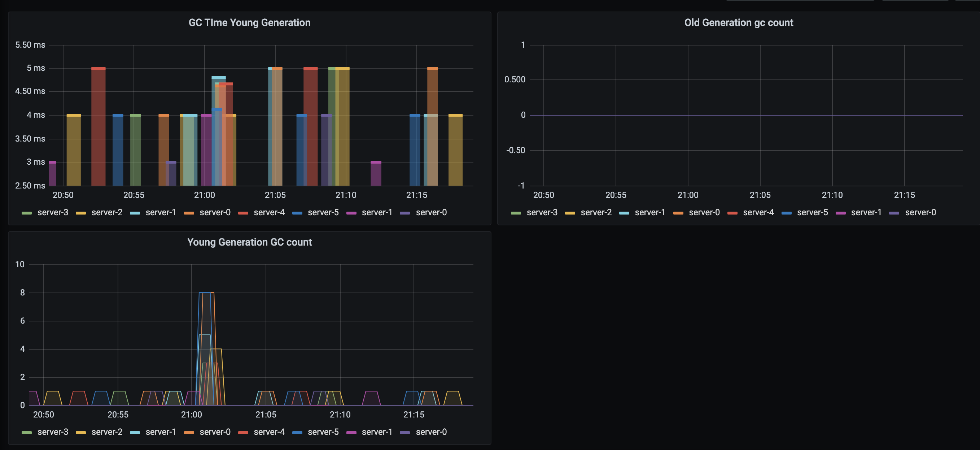
Task: Toggle server-2 label in Old Generation gc count legend
Action: 596,212
